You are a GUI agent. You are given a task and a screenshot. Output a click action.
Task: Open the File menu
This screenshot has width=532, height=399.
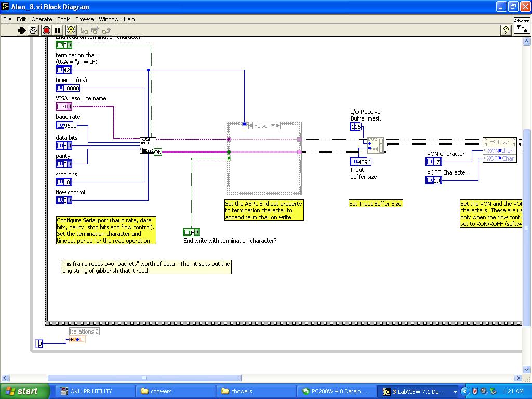[7, 19]
